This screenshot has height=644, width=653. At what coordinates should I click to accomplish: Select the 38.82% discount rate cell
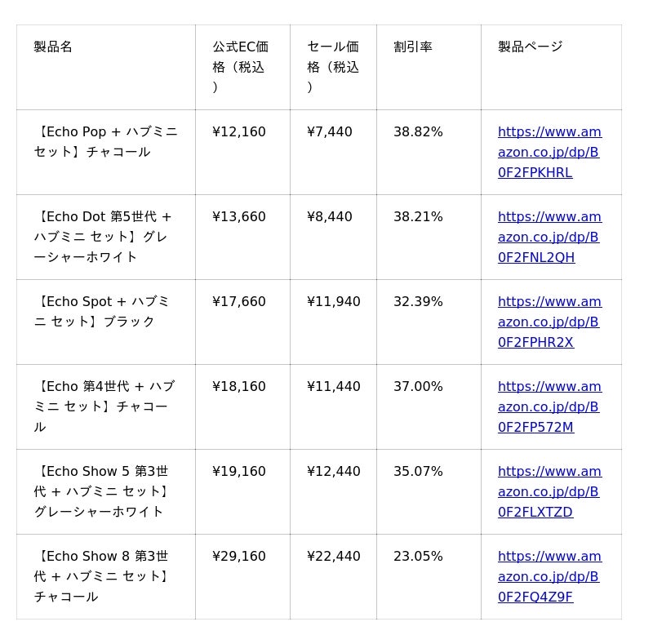(x=418, y=131)
